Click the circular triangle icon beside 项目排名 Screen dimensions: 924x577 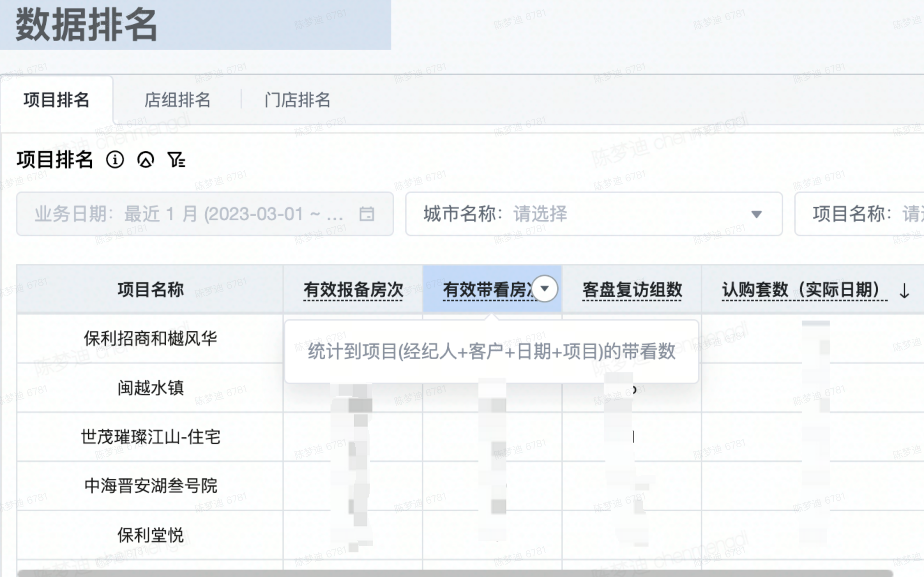(x=145, y=159)
